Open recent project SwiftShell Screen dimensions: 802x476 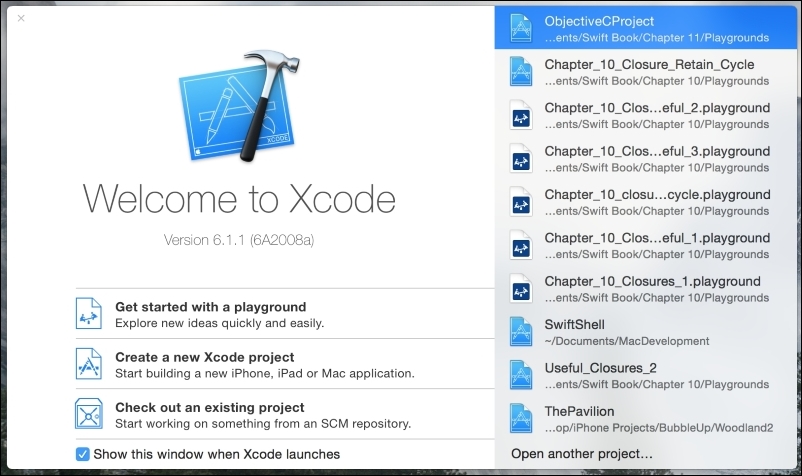point(645,332)
